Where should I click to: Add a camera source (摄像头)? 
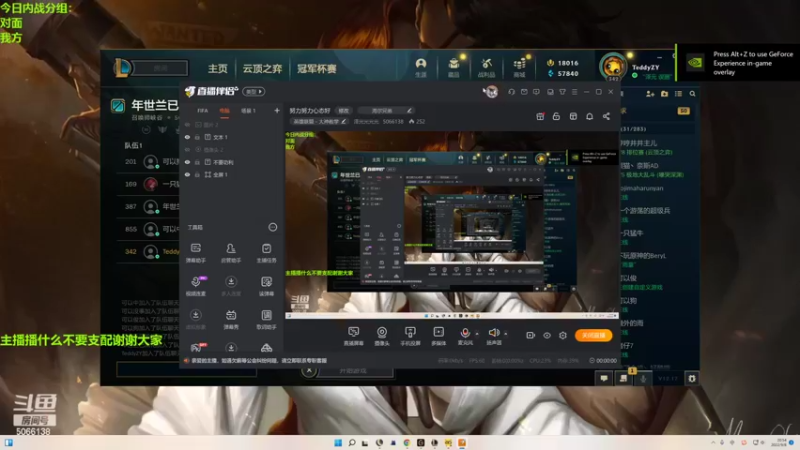pyautogui.click(x=382, y=336)
